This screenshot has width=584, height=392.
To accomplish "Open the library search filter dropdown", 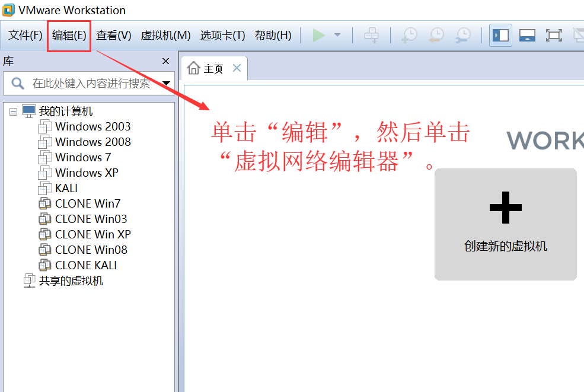I will 166,84.
